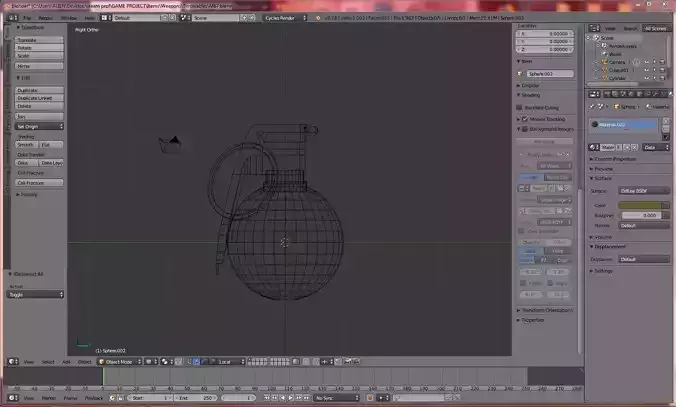Image resolution: width=676 pixels, height=407 pixels.
Task: Toggle the Camera visibility eye in the outliner
Action: pos(646,62)
